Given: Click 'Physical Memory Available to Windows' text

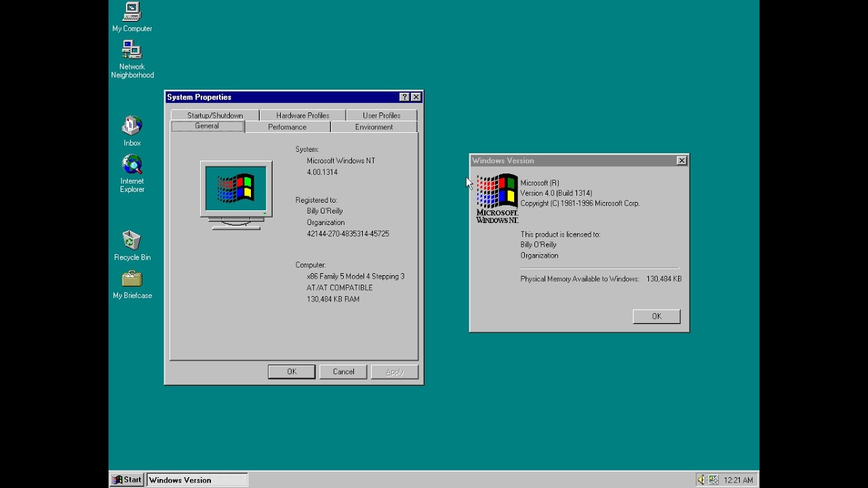Looking at the screenshot, I should click(580, 279).
